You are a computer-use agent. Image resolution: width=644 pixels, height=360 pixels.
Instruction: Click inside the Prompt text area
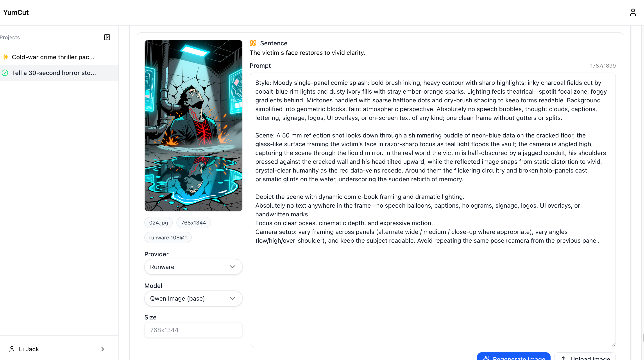coord(433,210)
